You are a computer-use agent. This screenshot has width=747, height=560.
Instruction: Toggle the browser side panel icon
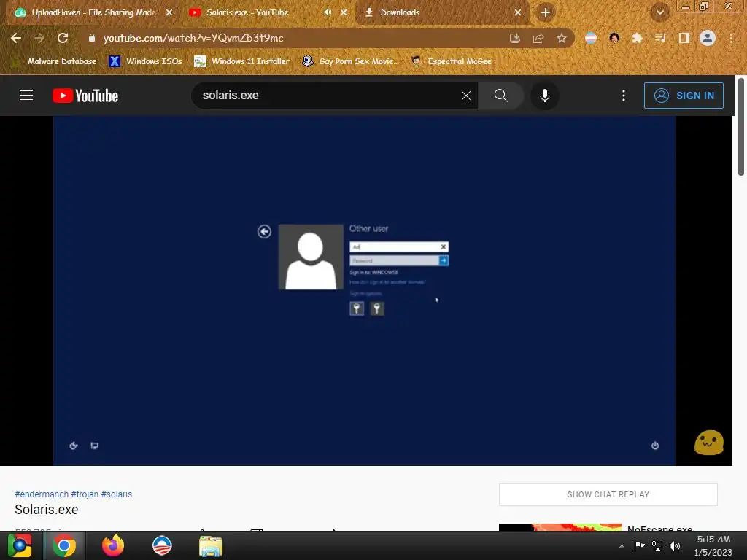pos(684,38)
